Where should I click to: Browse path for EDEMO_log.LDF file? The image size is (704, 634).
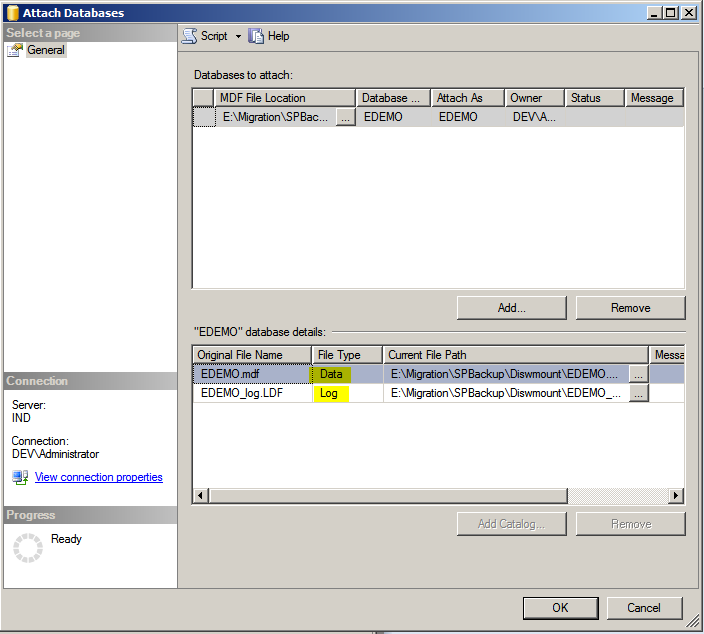[x=638, y=393]
